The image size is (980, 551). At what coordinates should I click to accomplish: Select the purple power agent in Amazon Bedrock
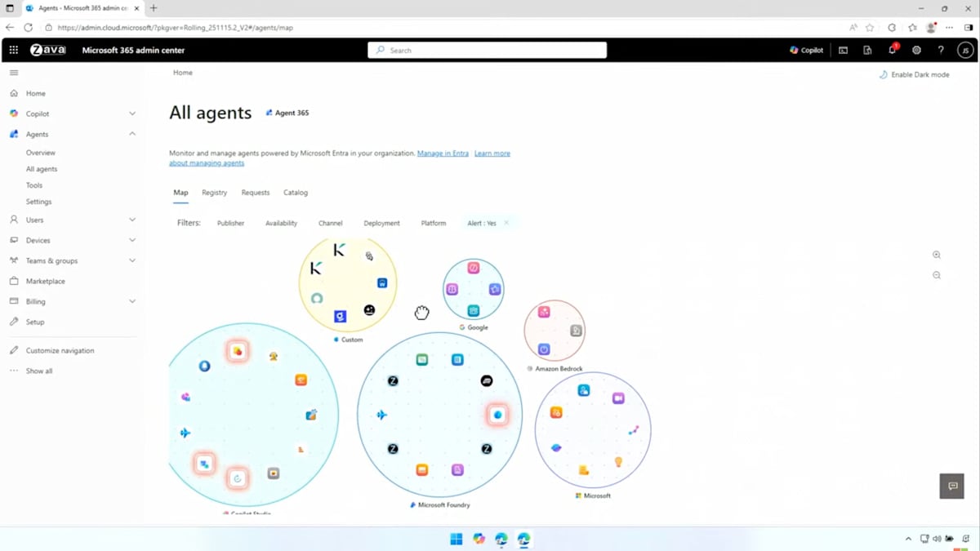(x=544, y=349)
